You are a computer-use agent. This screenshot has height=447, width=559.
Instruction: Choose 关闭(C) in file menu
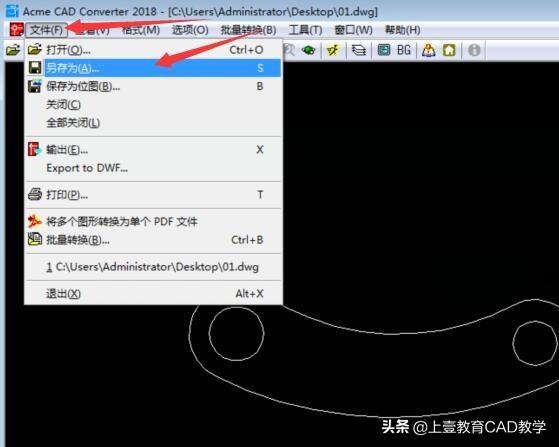tap(153, 104)
